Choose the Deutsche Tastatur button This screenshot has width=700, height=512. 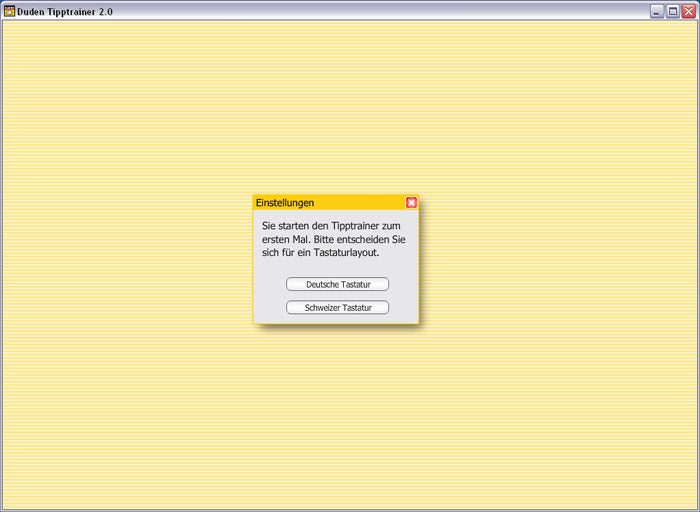[338, 284]
